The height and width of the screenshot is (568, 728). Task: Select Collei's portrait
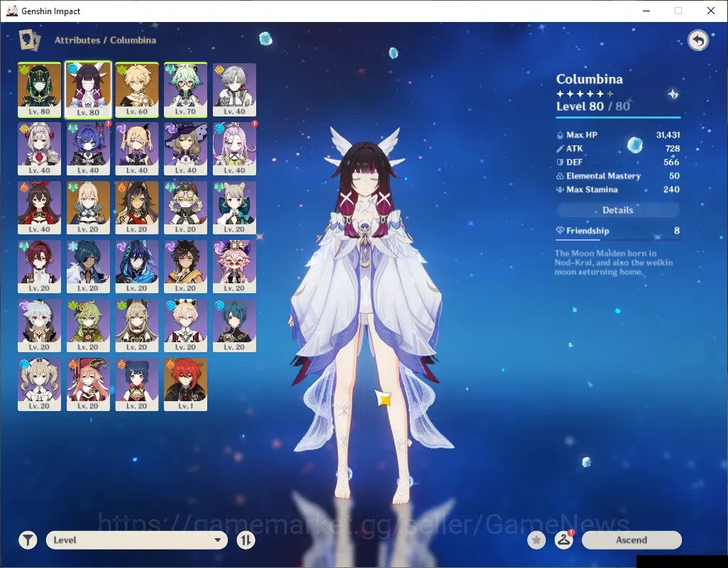(x=88, y=326)
